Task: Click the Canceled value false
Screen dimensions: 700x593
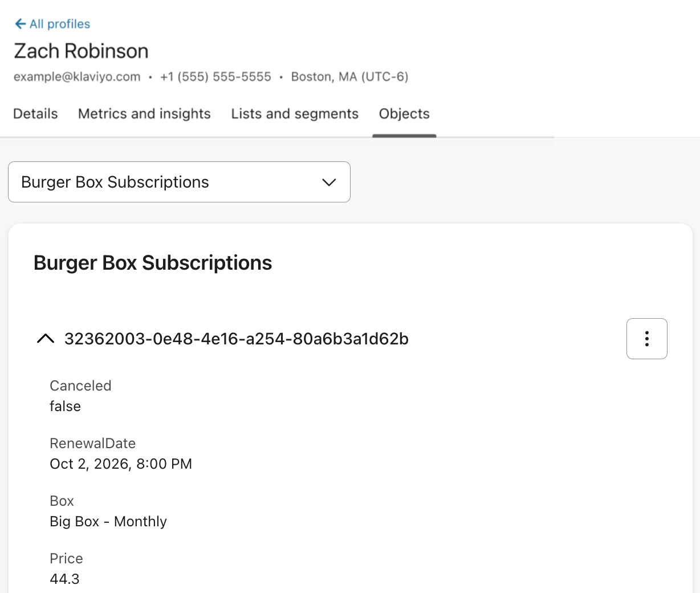Action: [65, 406]
